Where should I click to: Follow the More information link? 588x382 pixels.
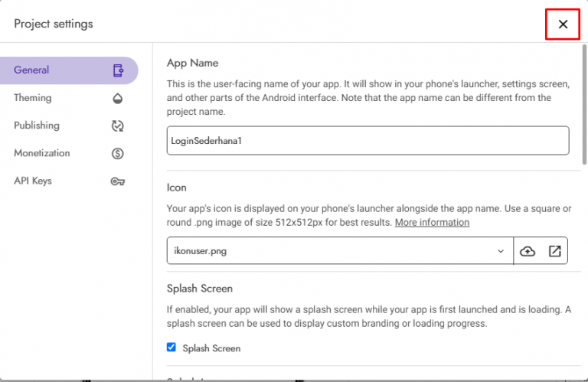click(x=432, y=222)
